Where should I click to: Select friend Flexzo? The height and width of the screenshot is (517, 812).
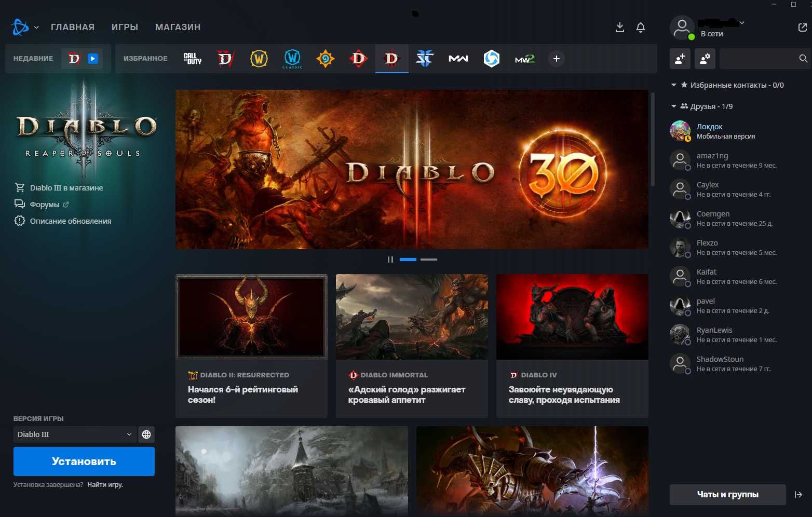[739, 247]
